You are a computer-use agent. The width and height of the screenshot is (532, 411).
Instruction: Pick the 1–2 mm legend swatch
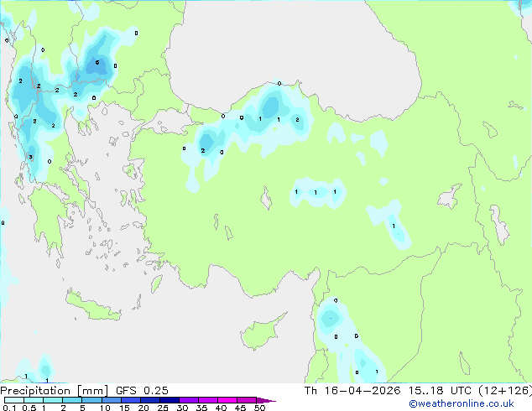pyautogui.click(x=53, y=400)
